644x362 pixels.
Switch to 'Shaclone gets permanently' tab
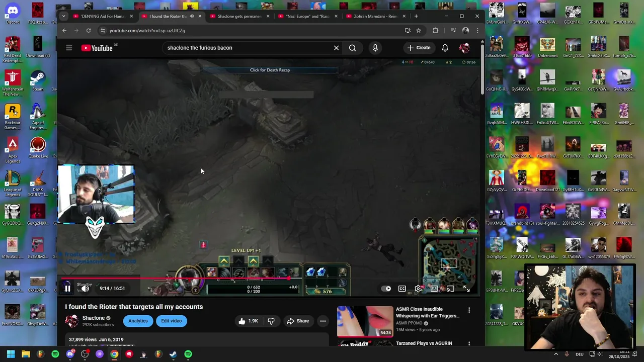(x=239, y=16)
